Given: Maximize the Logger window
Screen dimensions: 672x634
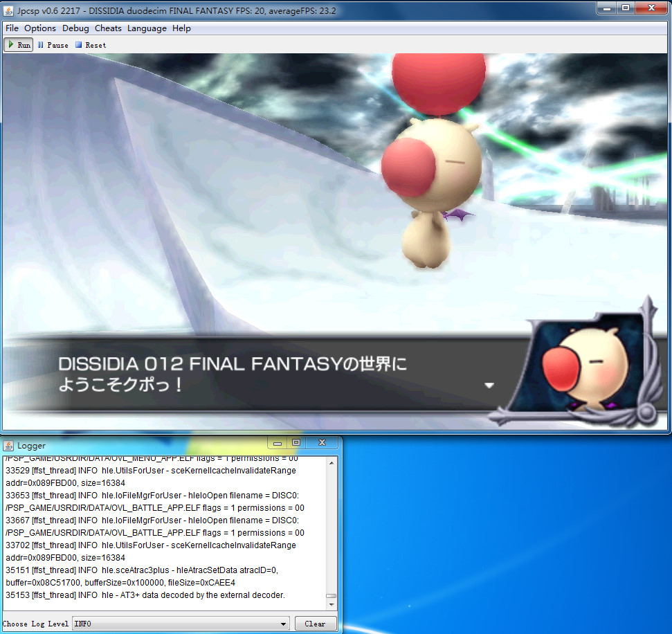Looking at the screenshot, I should coord(296,442).
